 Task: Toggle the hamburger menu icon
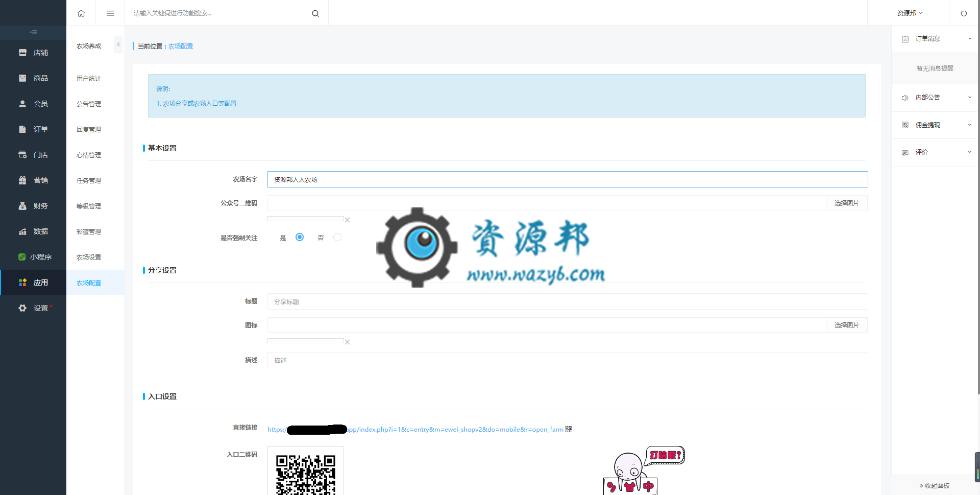(x=110, y=13)
